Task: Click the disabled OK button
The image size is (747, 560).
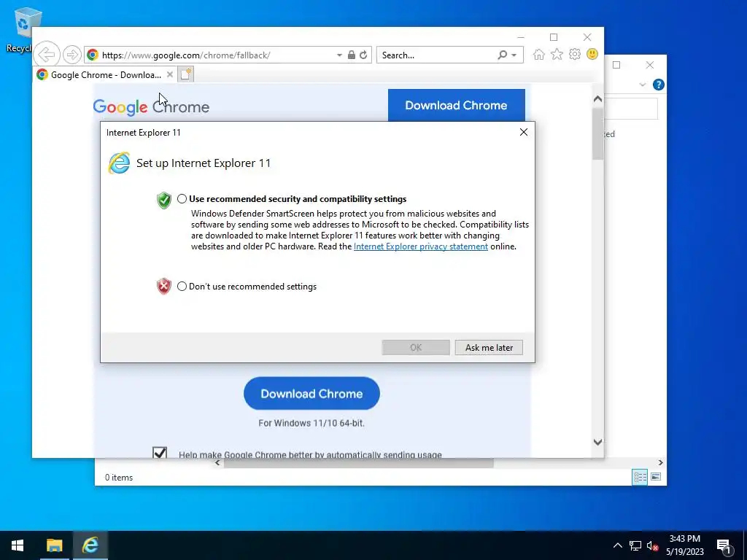Action: (415, 348)
